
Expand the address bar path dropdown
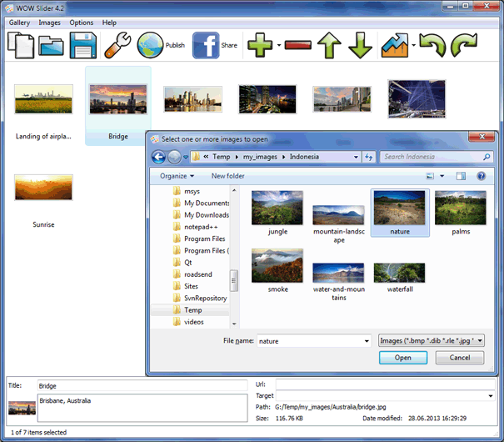click(356, 157)
